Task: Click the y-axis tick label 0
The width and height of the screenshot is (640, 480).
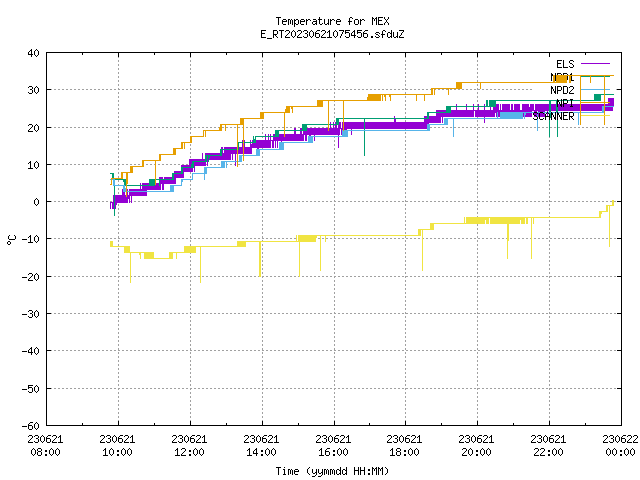Action: 37,202
